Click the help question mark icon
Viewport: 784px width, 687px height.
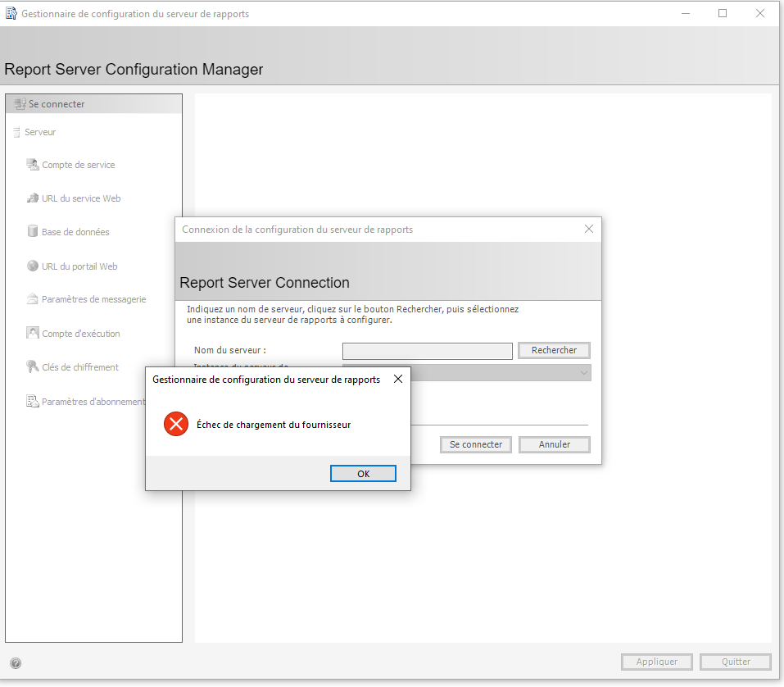(x=16, y=663)
